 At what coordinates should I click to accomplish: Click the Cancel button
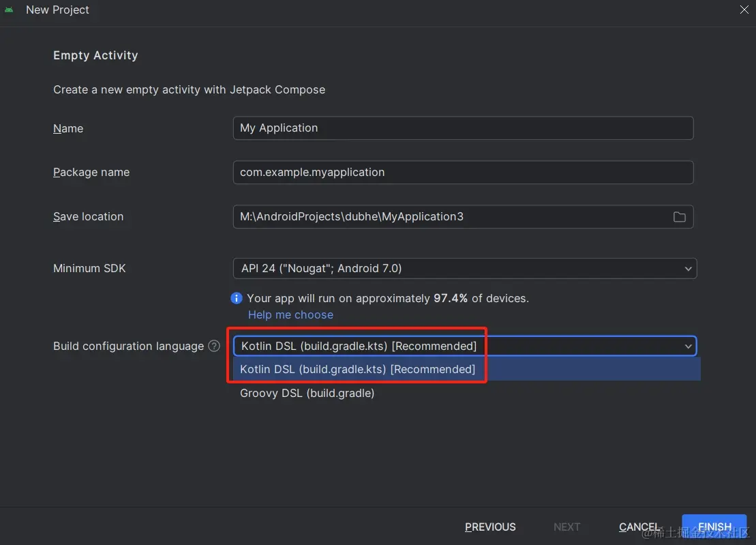coord(639,527)
